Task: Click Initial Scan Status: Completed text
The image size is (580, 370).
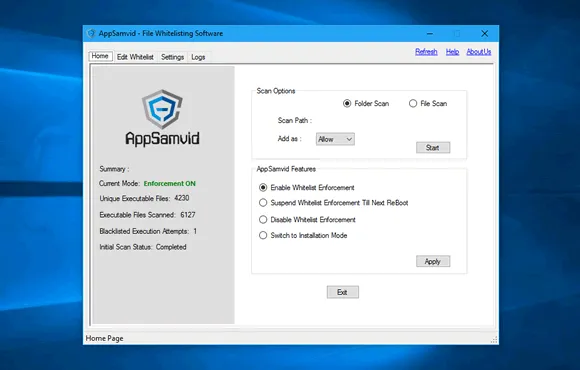Action: [143, 247]
